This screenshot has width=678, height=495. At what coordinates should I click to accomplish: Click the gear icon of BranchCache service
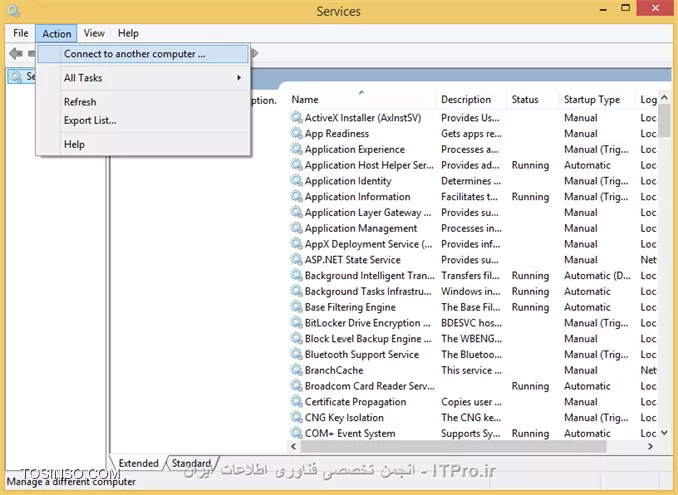click(x=296, y=370)
